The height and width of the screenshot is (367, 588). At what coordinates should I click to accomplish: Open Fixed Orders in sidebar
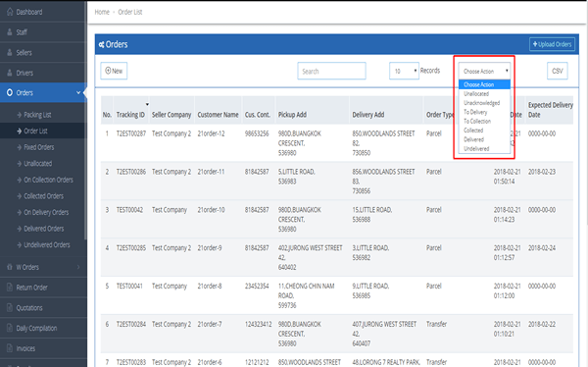39,147
